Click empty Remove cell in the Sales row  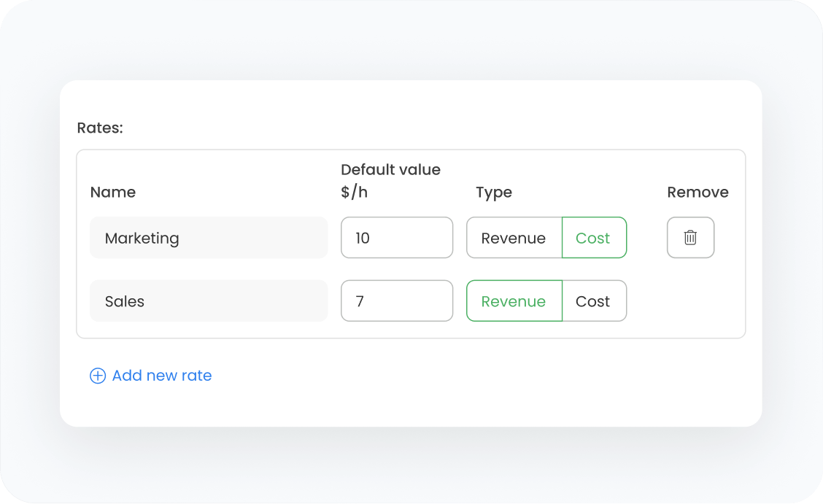point(690,301)
